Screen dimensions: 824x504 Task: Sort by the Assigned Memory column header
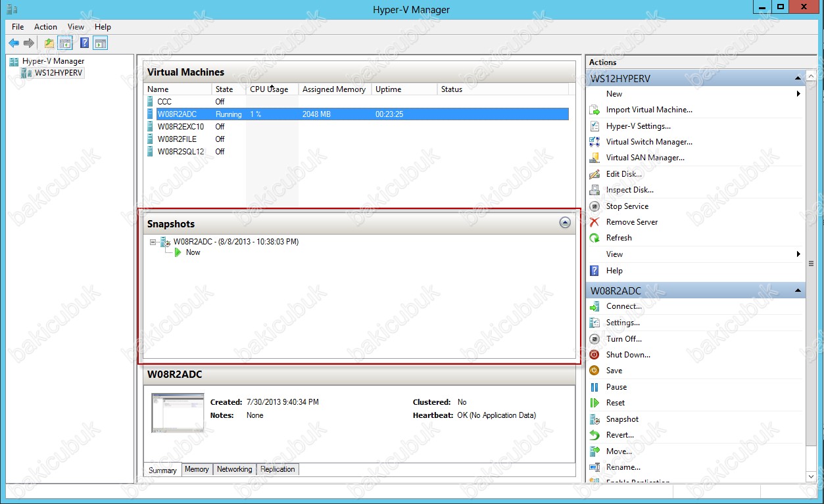click(x=335, y=89)
